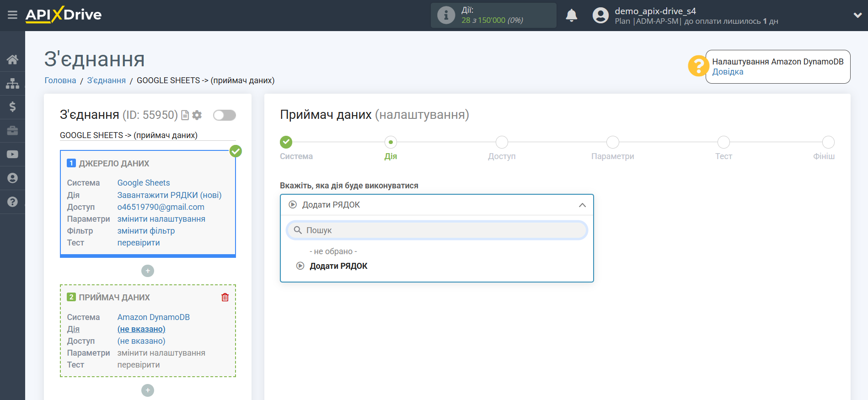
Task: Click the 'Пошук' search field
Action: (x=437, y=230)
